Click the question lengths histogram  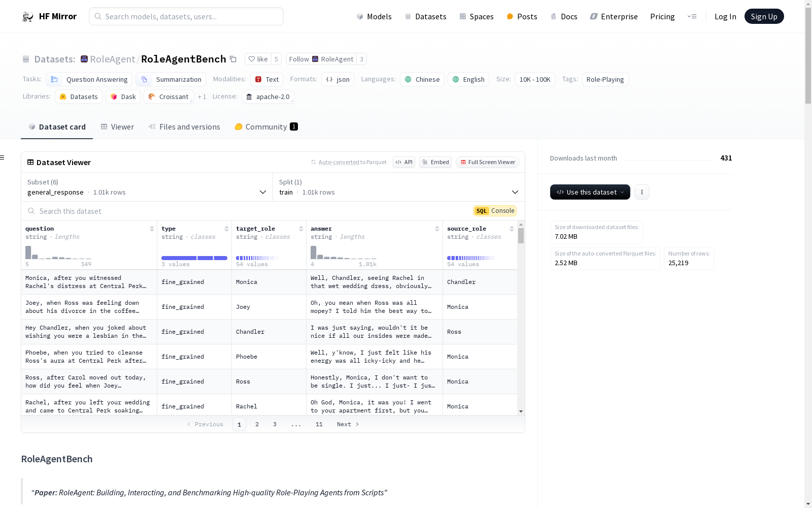[58, 252]
